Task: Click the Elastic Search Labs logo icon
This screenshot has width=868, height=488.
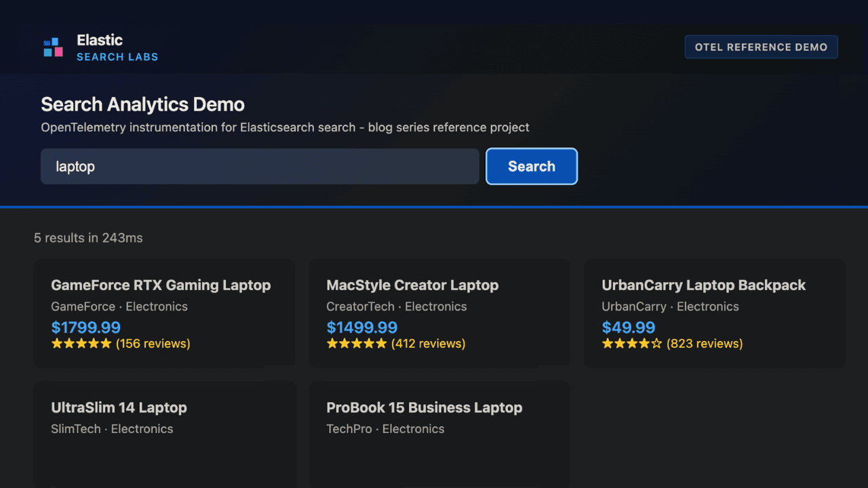Action: [x=53, y=47]
